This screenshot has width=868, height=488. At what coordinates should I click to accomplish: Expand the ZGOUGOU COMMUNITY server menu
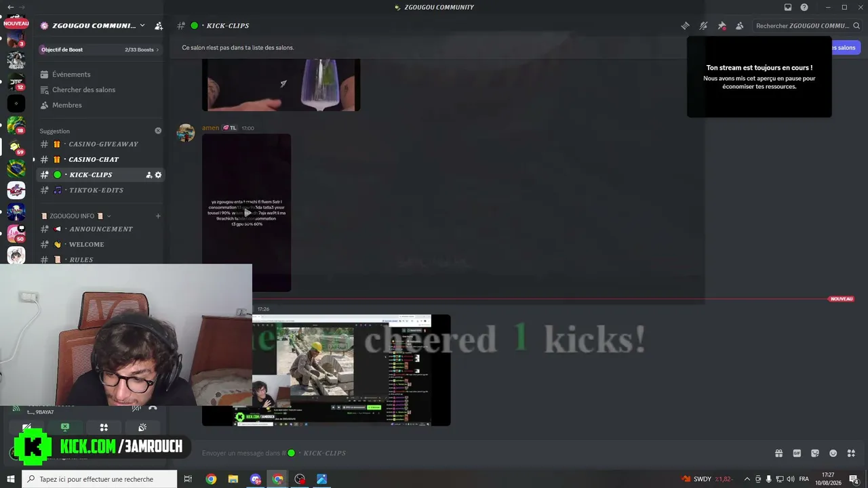pos(142,26)
